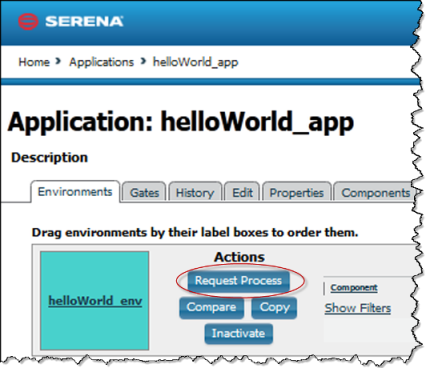Select the Environments tab
This screenshot has height=368, width=426.
point(75,192)
